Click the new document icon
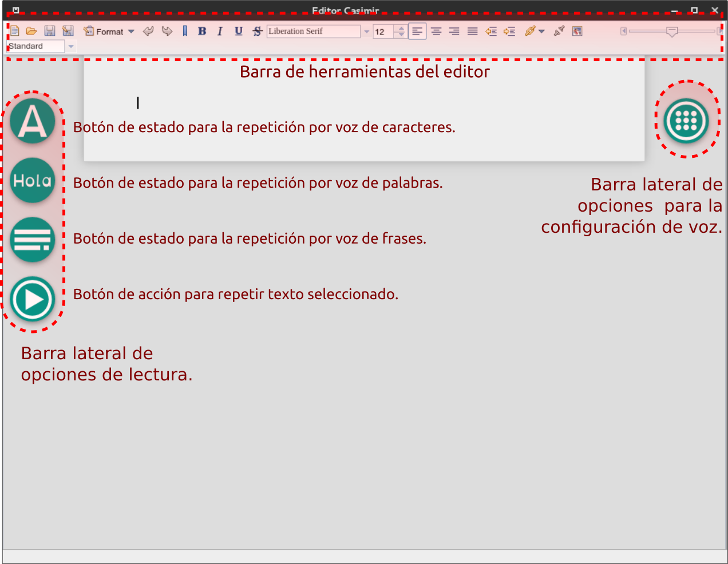Viewport: 728px width, 564px height. [15, 31]
